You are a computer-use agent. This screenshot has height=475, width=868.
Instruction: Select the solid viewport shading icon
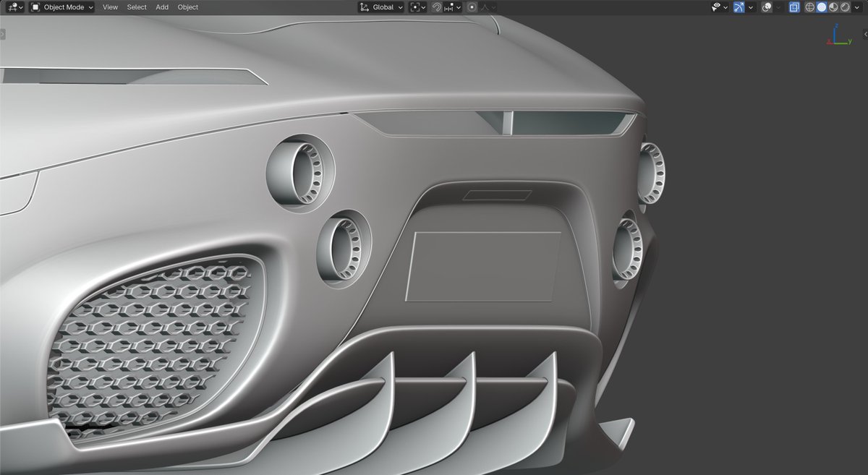coord(823,7)
